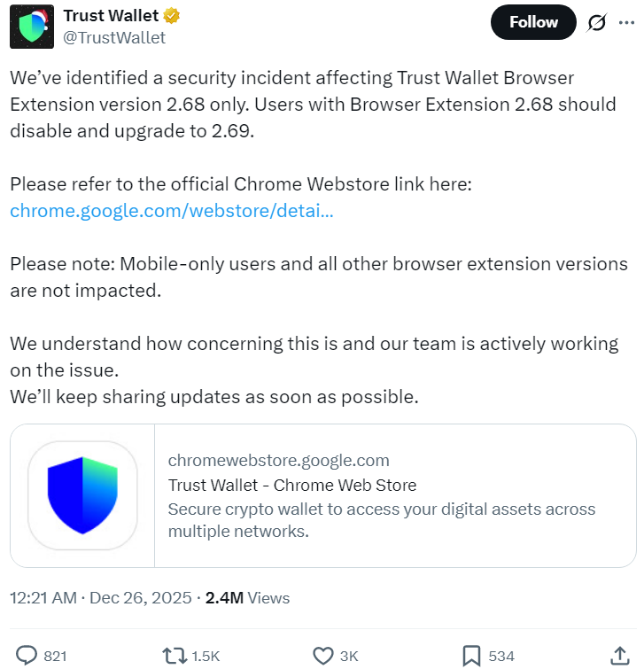The image size is (644, 669).
Task: Click the chromewebstore.google.com card domain
Action: (x=278, y=460)
